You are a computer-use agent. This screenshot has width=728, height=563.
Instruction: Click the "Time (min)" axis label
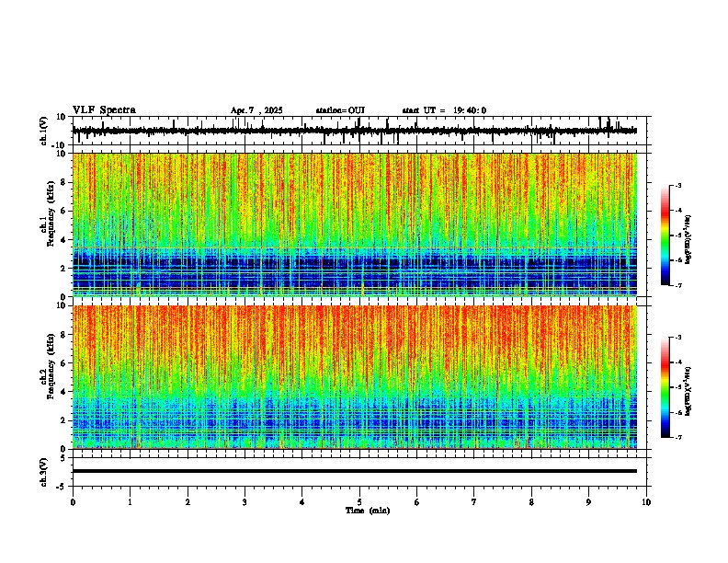click(368, 511)
